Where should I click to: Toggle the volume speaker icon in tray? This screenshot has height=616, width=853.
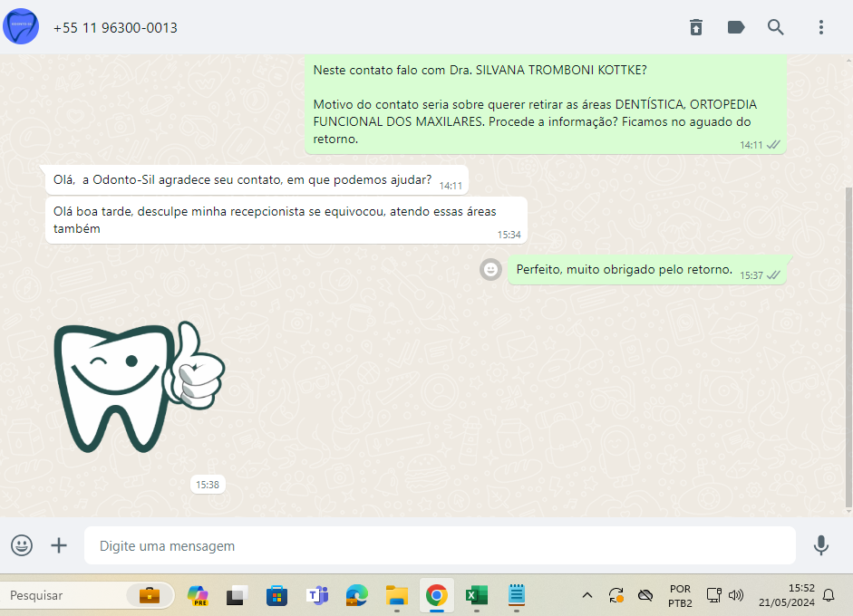[736, 595]
